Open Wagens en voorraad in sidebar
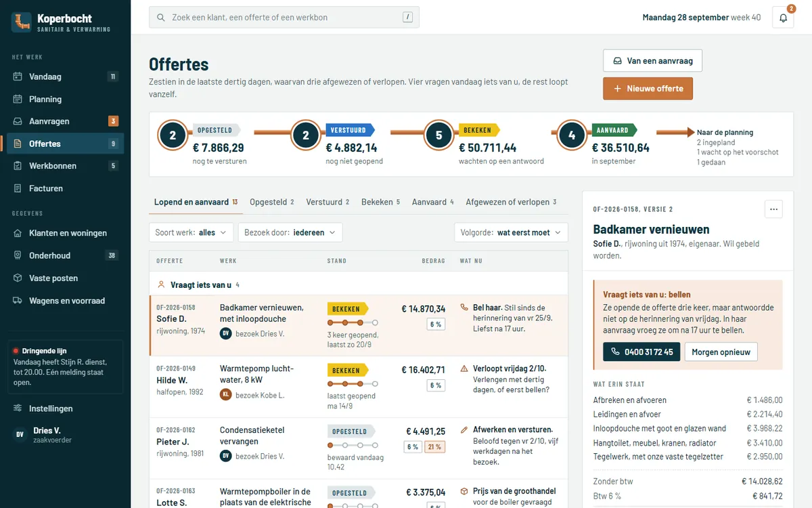The height and width of the screenshot is (508, 812). 65,301
